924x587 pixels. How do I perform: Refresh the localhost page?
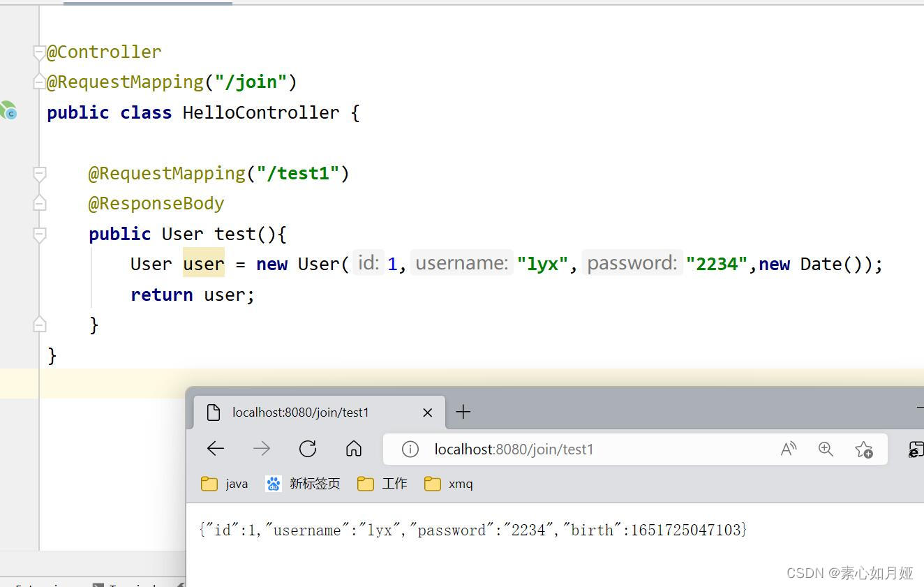[308, 449]
